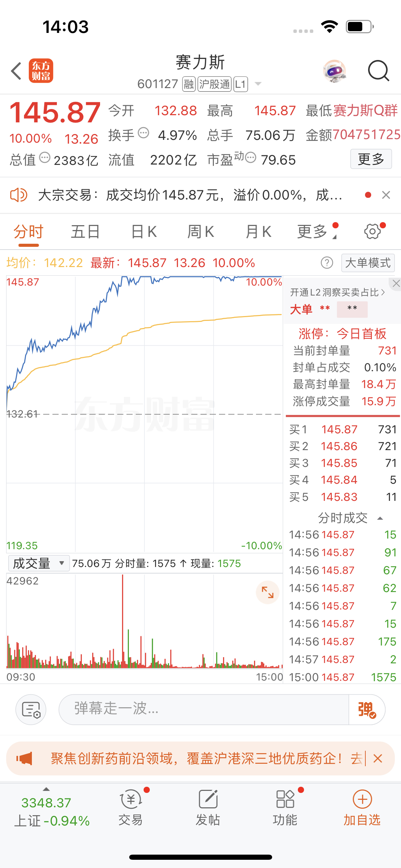This screenshot has width=401, height=868.
Task: Open the 发帖 post icon
Action: (208, 808)
